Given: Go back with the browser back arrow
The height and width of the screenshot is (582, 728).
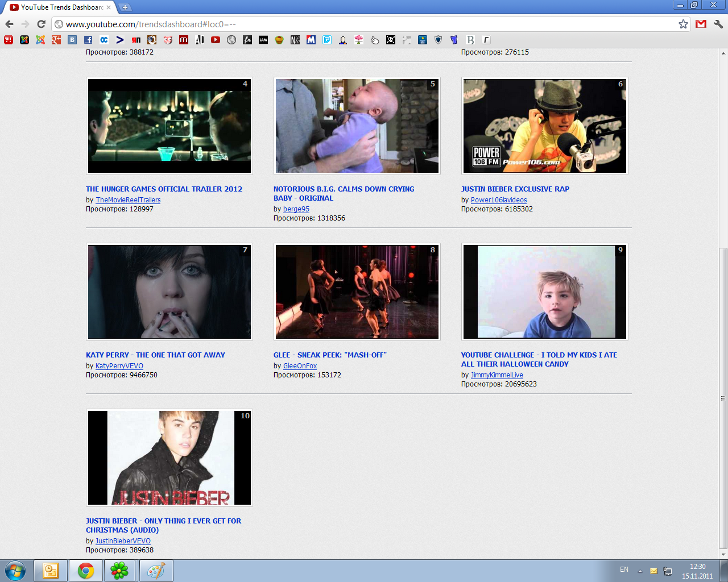Looking at the screenshot, I should [x=9, y=24].
